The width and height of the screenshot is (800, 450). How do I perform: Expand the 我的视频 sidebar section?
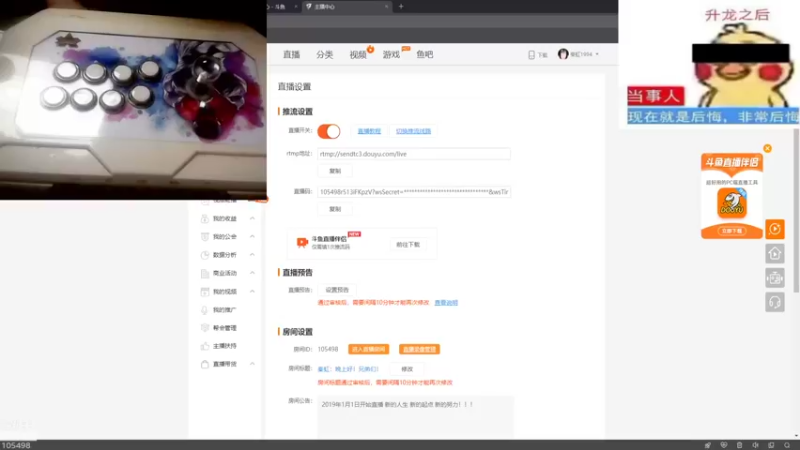252,291
